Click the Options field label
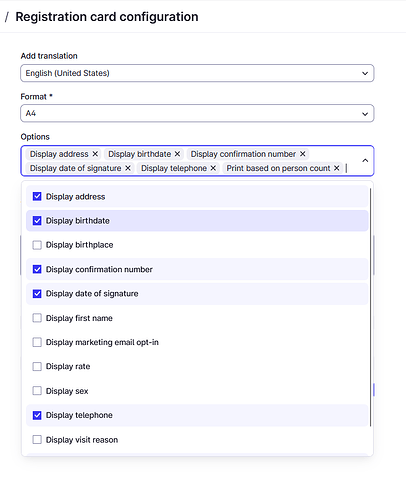The image size is (406, 500). (x=35, y=137)
